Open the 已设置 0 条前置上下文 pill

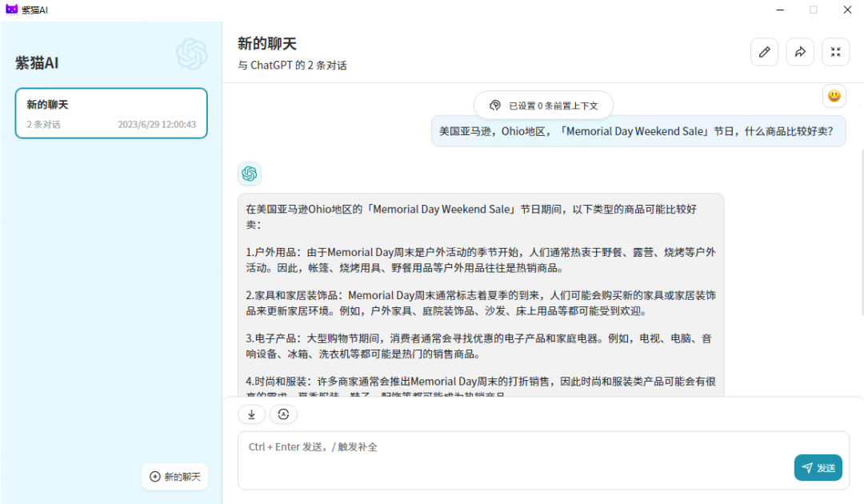tap(543, 105)
